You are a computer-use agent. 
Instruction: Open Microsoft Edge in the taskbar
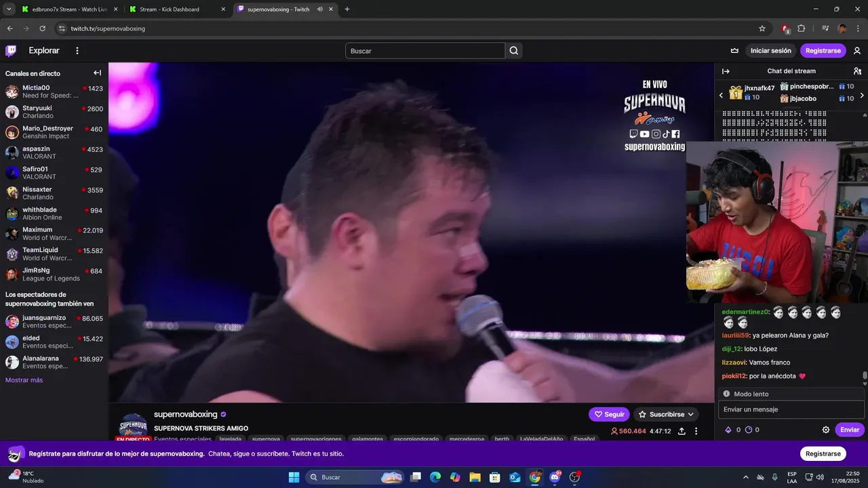(x=435, y=477)
